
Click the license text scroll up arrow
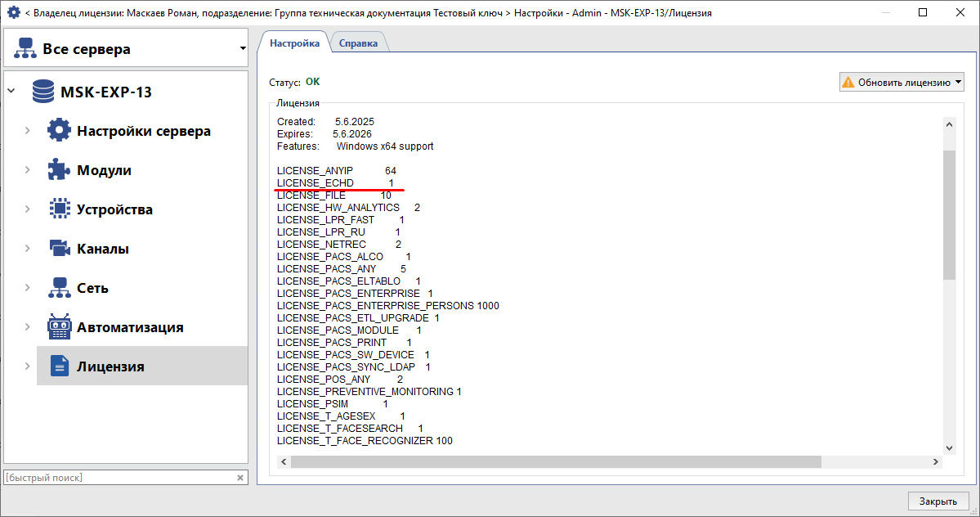tap(950, 124)
